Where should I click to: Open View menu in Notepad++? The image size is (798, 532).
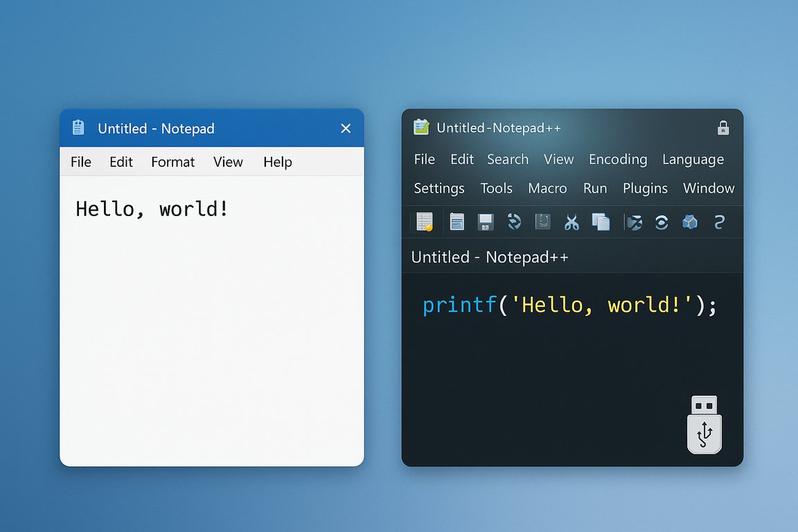coord(559,159)
